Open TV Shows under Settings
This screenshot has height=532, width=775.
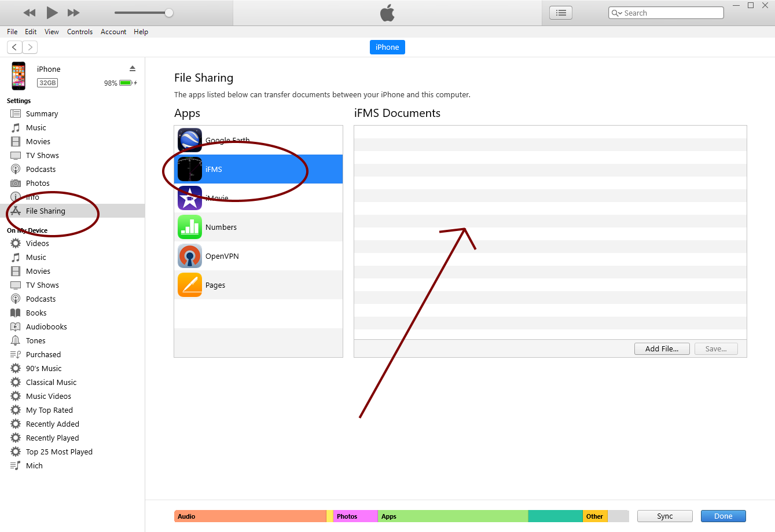click(42, 155)
